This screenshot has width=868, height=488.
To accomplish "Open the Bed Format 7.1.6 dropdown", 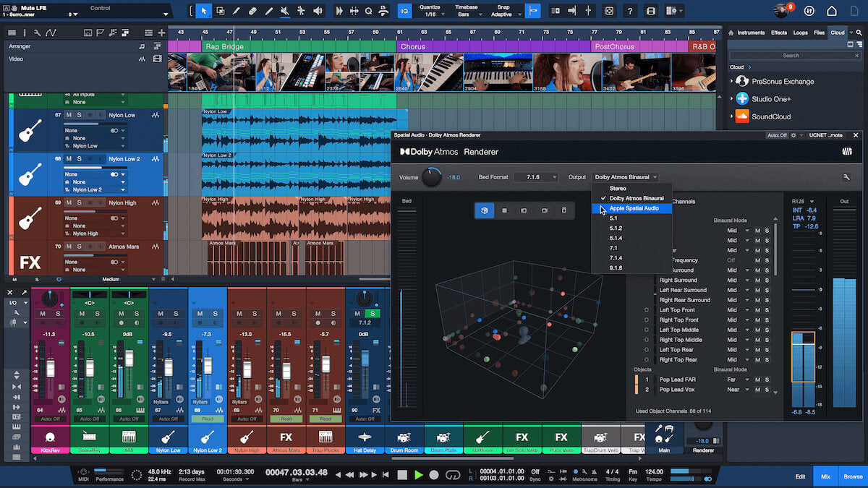I will click(536, 177).
